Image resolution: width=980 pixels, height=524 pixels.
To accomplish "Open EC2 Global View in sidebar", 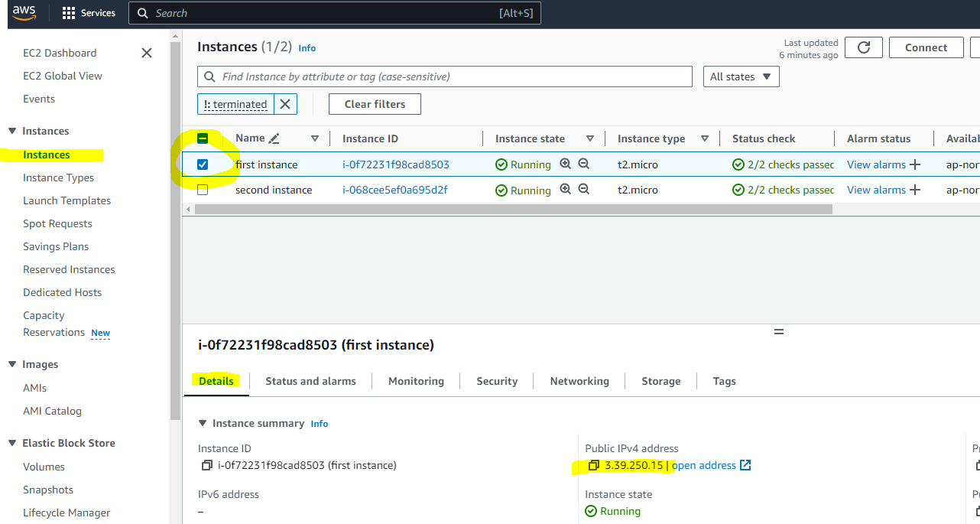I will tap(63, 76).
